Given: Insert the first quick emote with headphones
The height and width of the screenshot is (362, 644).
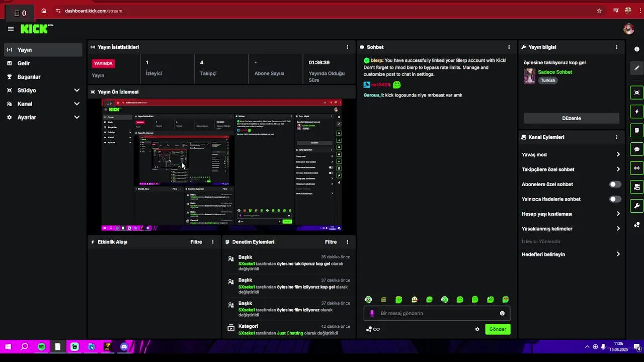Looking at the screenshot, I should pos(368,300).
